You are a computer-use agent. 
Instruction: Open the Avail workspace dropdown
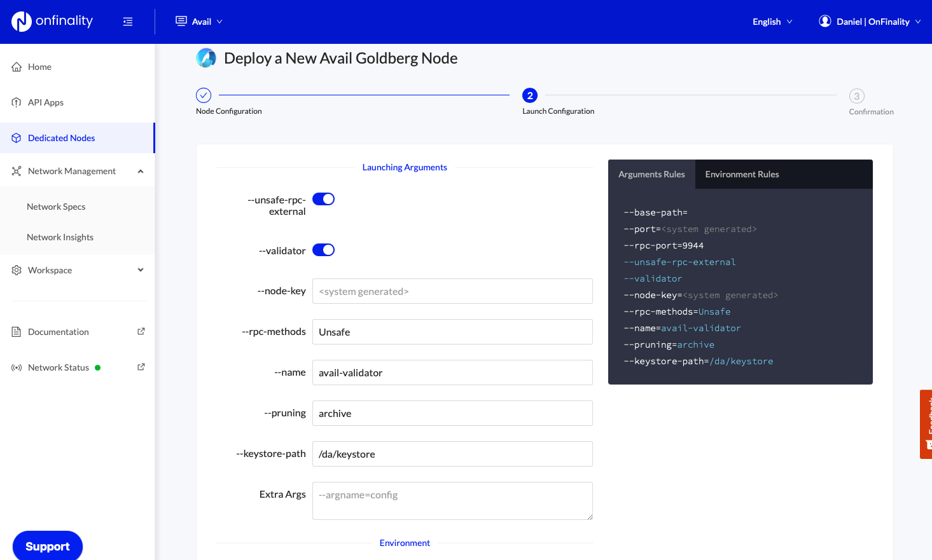click(199, 22)
